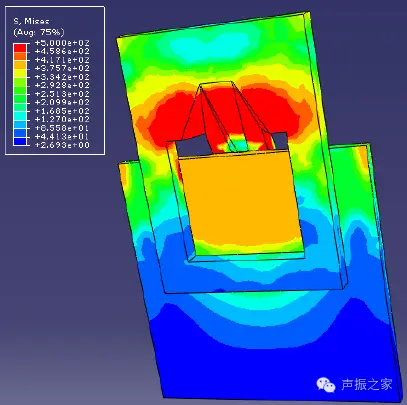This screenshot has width=407, height=405.
Task: Pick the orange legend color band
Action: click(20, 65)
